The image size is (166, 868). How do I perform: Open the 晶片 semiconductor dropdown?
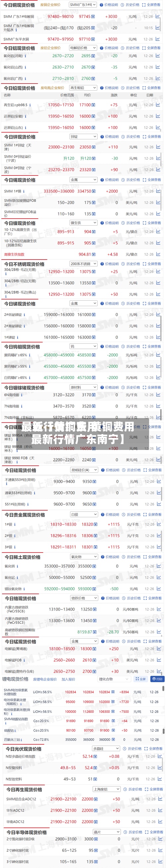point(107,832)
